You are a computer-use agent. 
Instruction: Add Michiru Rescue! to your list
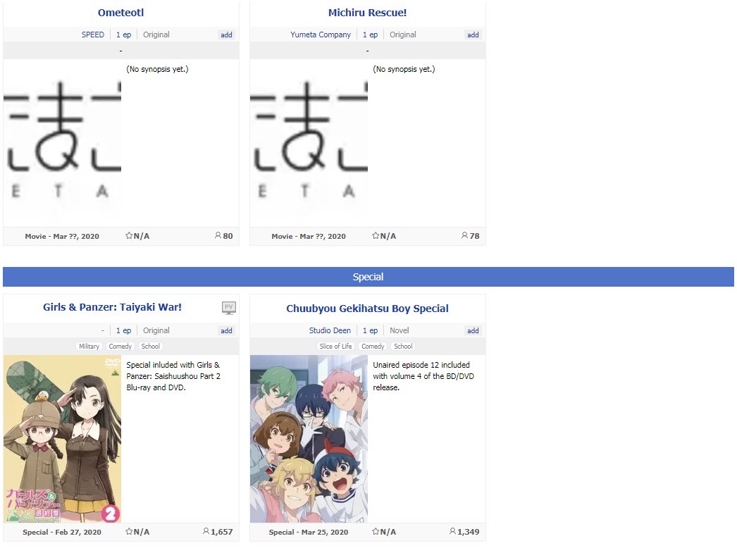[x=473, y=35]
